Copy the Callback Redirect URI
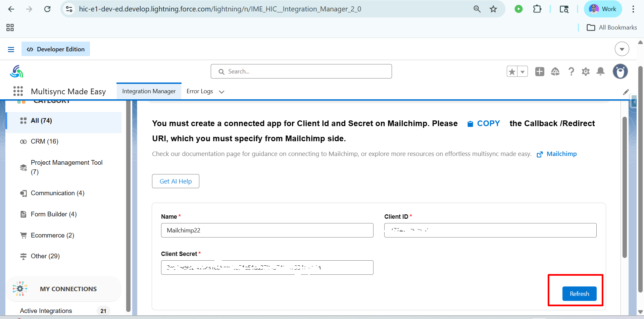Screen dimensions: 644x319 pos(484,123)
